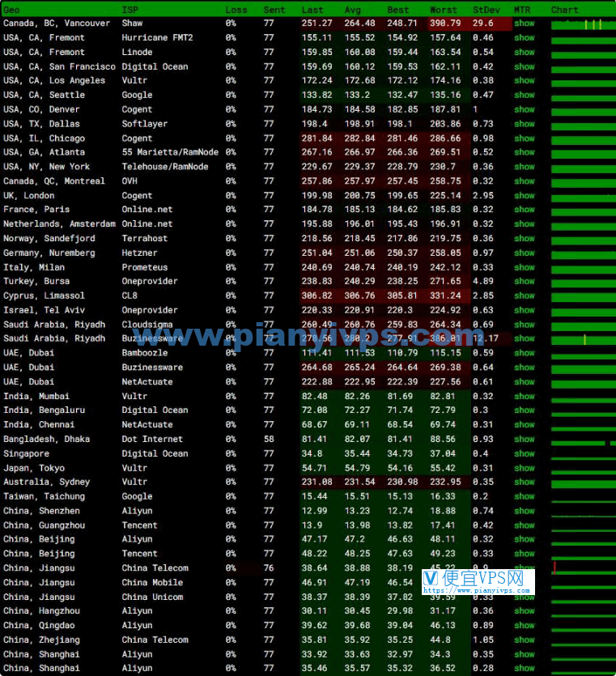Screen dimensions: 616x676
Task: Click the Sent column header
Action: pos(274,10)
